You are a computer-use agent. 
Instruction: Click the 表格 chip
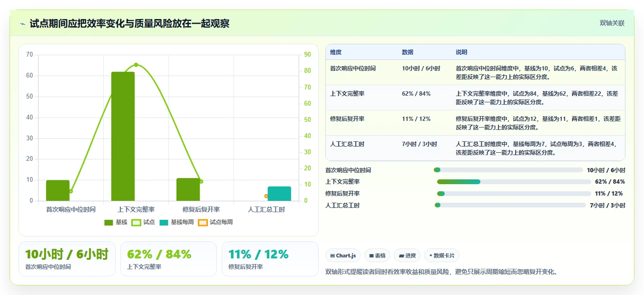pyautogui.click(x=377, y=256)
